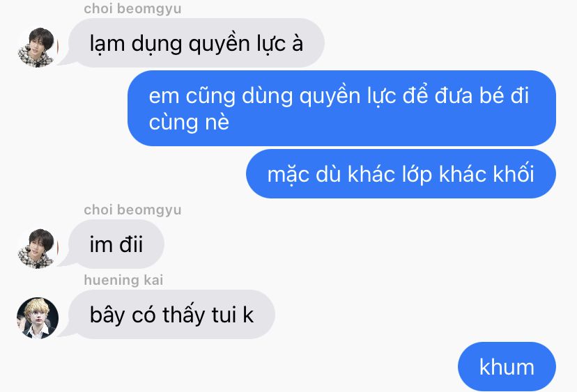Image resolution: width=577 pixels, height=392 pixels.
Task: Open Huening Kai's blond-haired profile picture
Action: [37, 318]
